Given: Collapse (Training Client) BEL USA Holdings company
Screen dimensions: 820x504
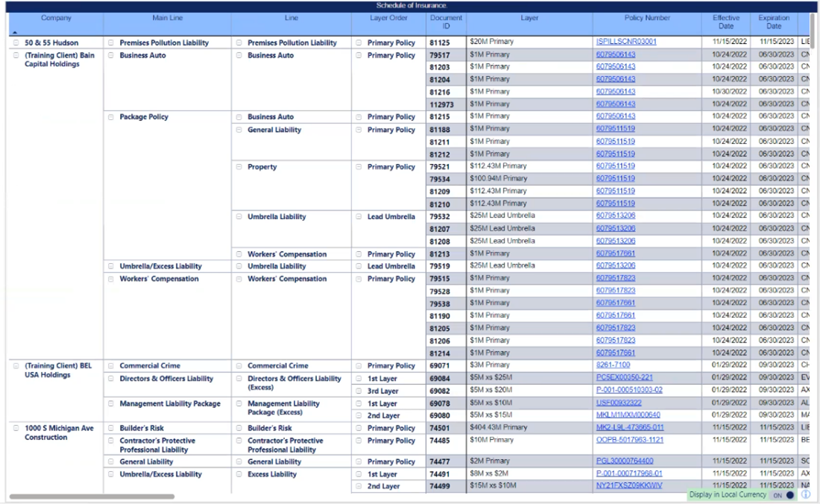Looking at the screenshot, I should 16,366.
